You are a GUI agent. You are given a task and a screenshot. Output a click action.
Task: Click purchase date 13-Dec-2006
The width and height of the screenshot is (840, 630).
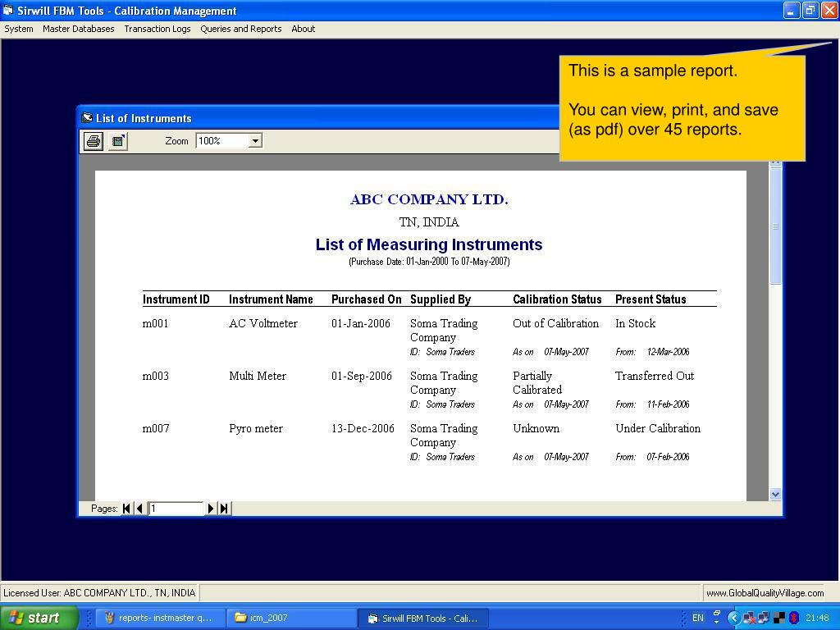pos(363,428)
